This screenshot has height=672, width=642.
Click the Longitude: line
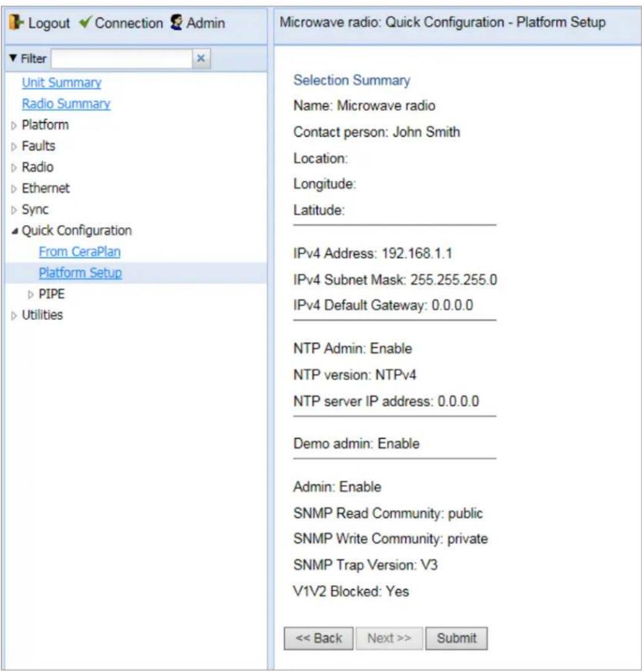pos(325,184)
